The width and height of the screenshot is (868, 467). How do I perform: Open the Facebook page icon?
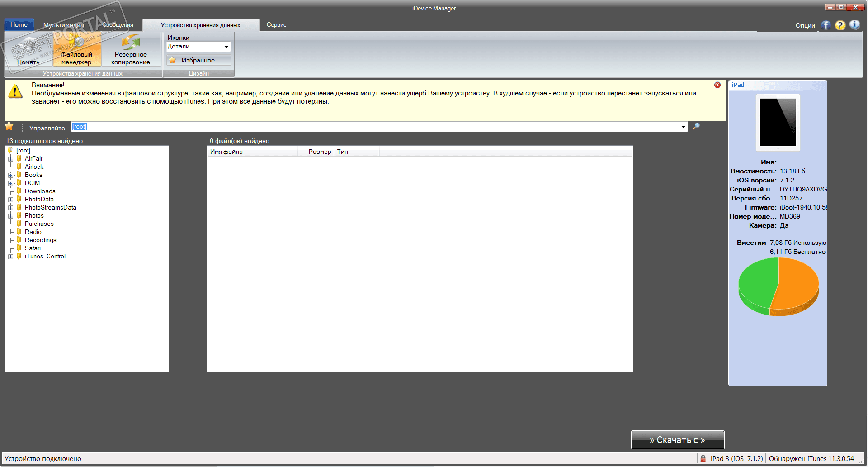(x=826, y=25)
